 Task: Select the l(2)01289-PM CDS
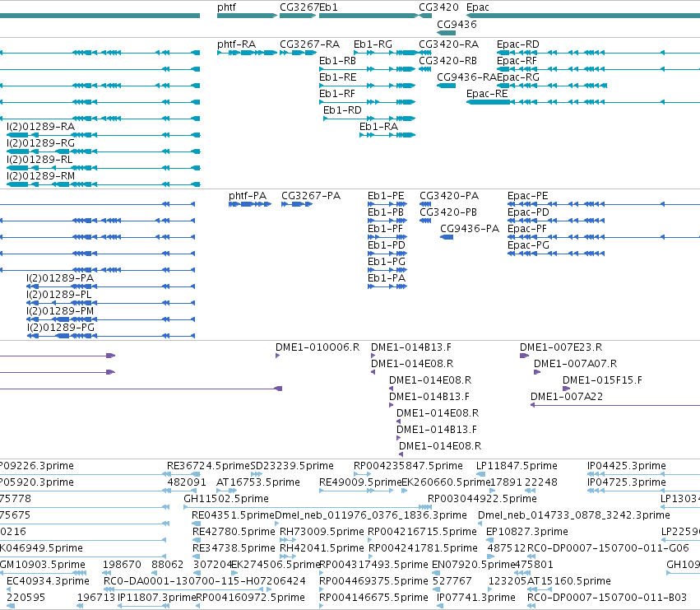(x=111, y=319)
